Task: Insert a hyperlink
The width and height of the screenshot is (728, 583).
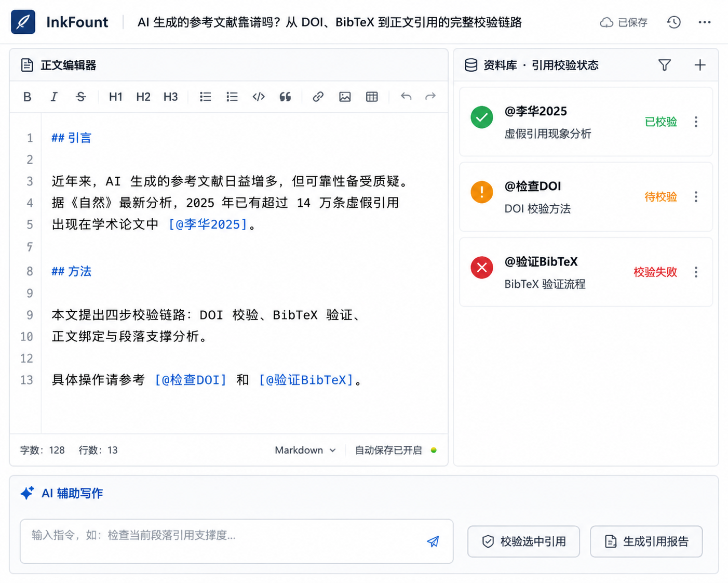Action: coord(318,97)
